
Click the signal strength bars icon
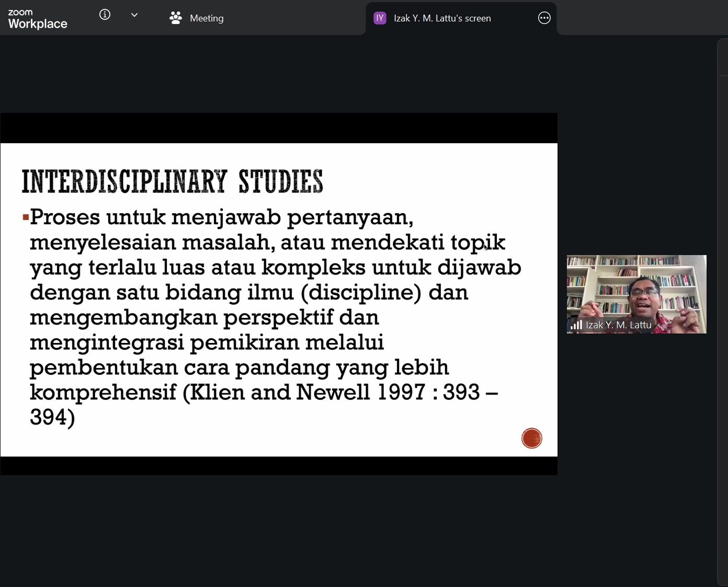tap(576, 325)
